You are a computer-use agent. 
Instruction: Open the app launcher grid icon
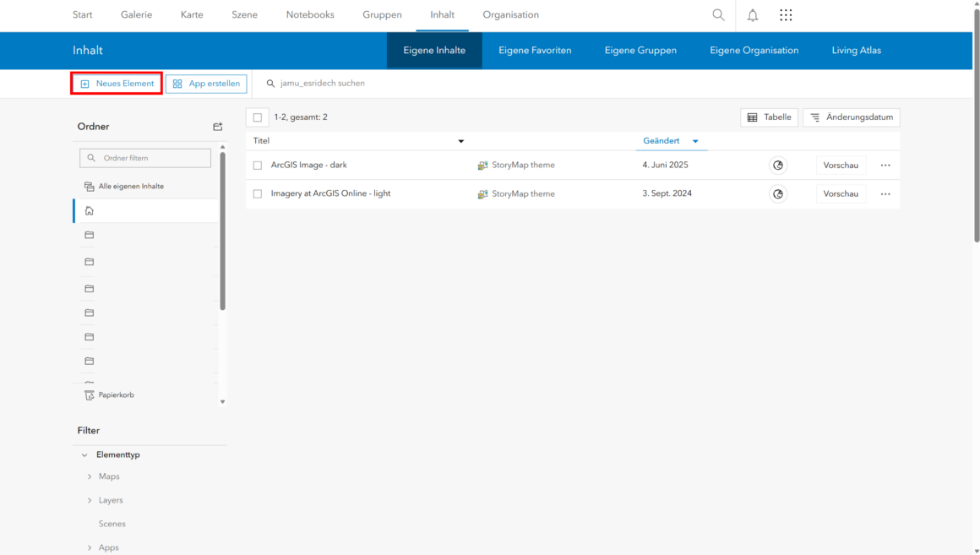(x=786, y=15)
